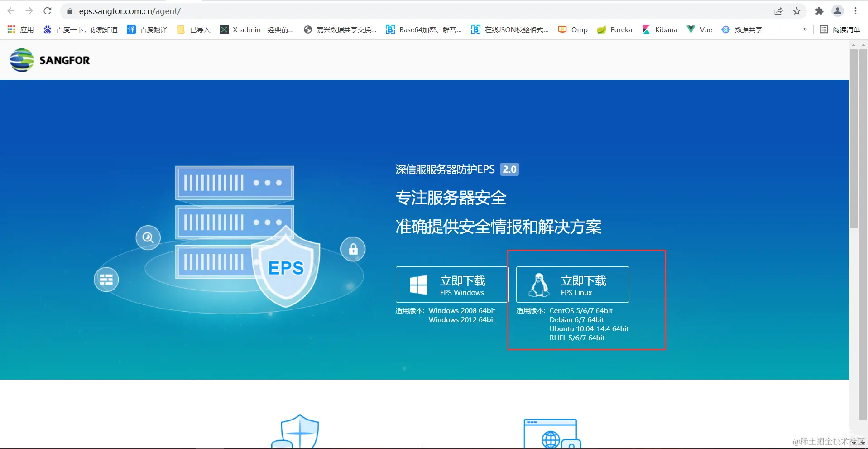Open the extensions puzzle icon
This screenshot has height=449, width=868.
click(x=819, y=11)
